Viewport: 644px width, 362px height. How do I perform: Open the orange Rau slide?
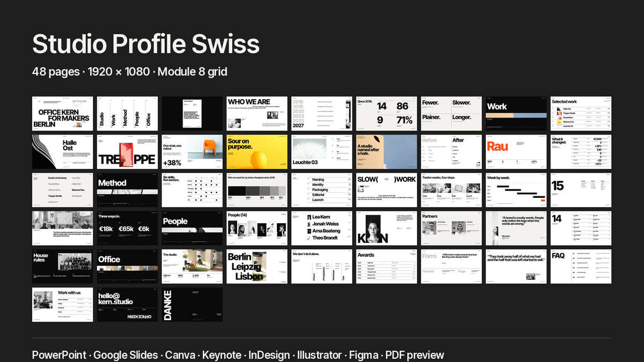[516, 152]
